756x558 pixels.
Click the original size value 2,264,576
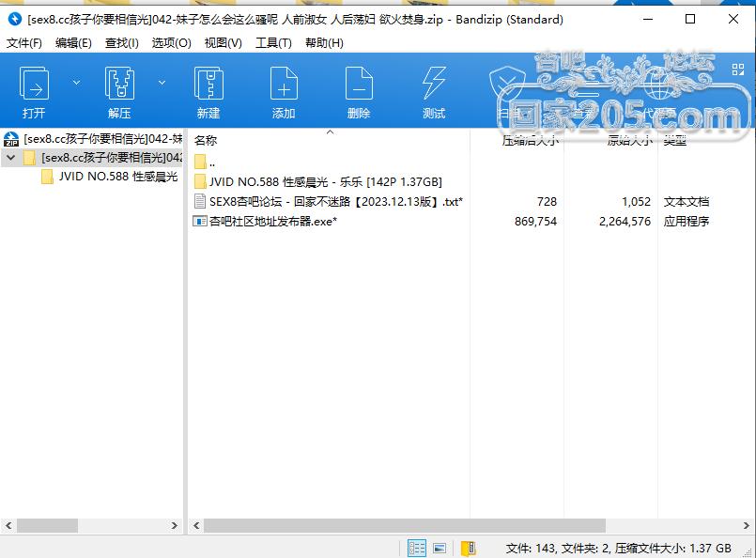625,222
